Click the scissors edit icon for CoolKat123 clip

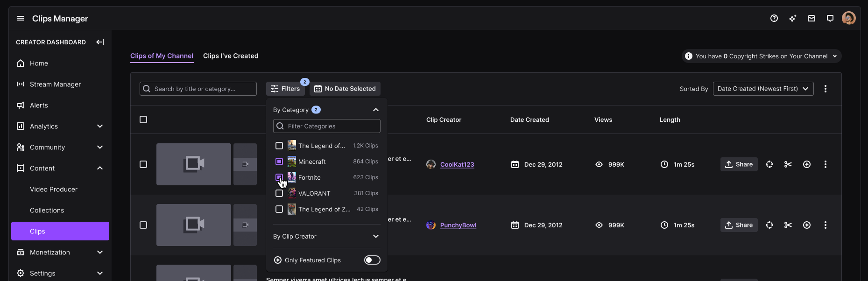[788, 164]
